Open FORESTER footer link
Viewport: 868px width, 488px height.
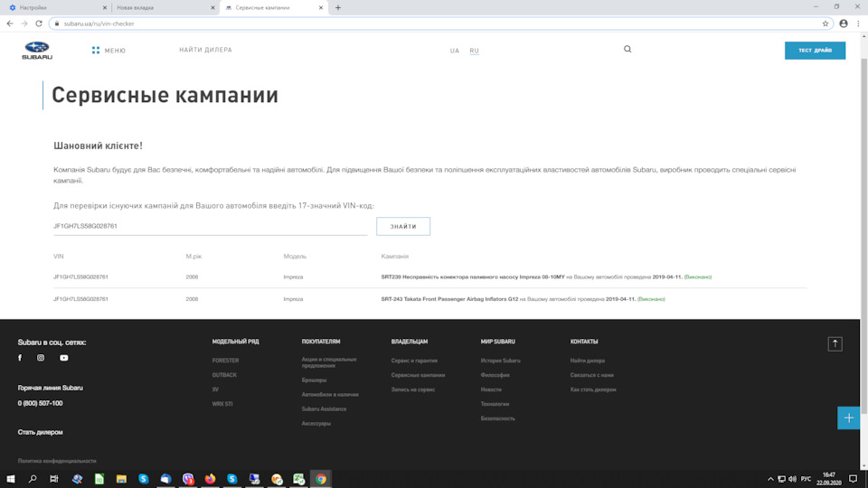[225, 361]
